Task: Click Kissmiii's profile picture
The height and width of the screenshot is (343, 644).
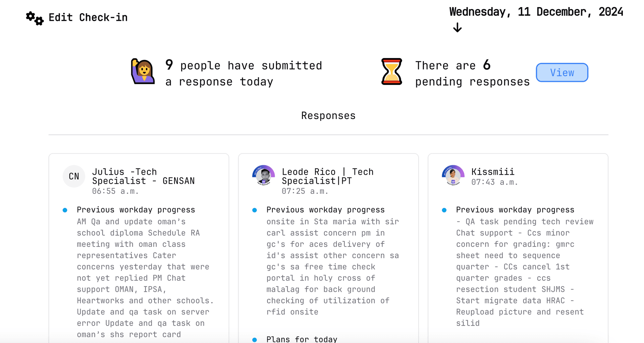Action: click(453, 175)
